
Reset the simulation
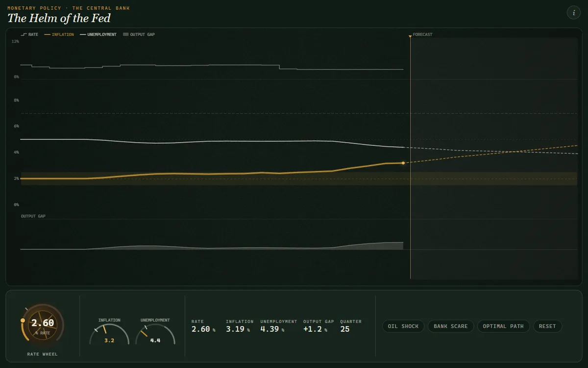(x=547, y=326)
